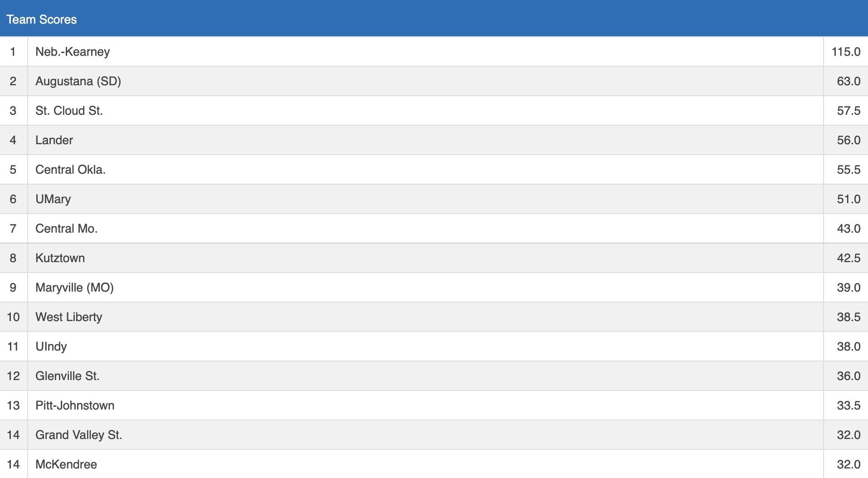Click the Central Mo. team entry
The image size is (868, 478).
66,229
